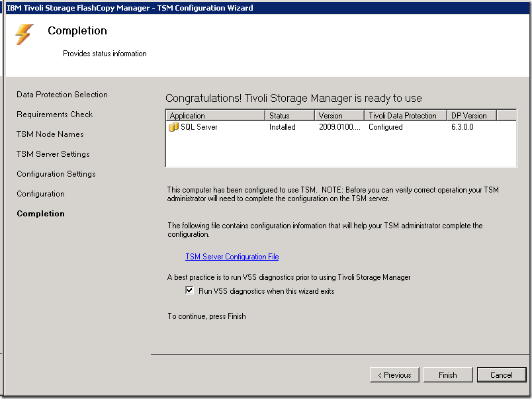
Task: Go back with the Previous button
Action: 394,375
